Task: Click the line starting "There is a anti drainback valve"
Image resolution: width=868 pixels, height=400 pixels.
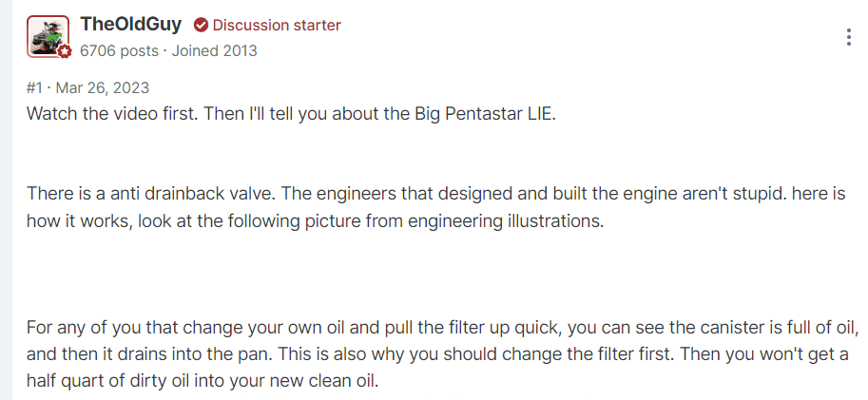Action: point(436,195)
